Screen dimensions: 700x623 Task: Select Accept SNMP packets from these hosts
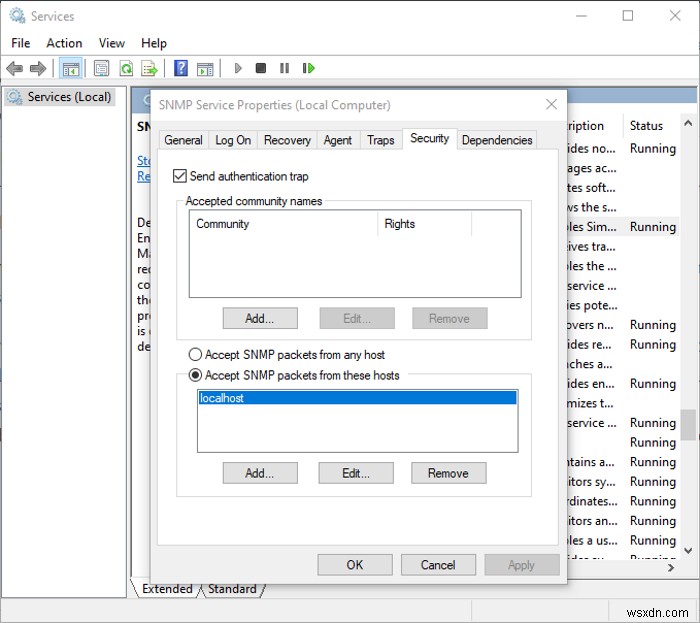(x=195, y=375)
